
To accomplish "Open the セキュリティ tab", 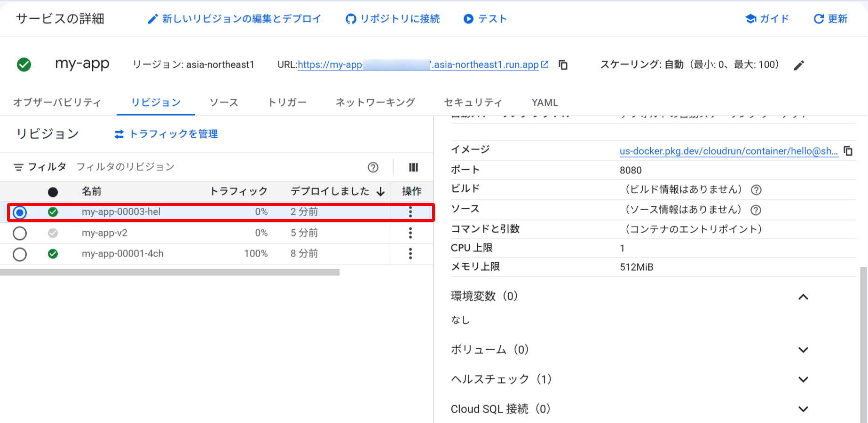I will 473,102.
